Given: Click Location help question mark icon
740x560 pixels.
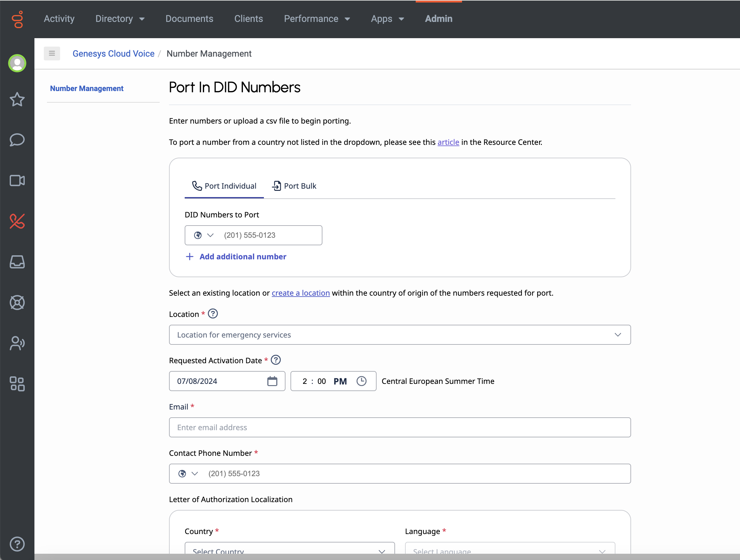Looking at the screenshot, I should click(213, 313).
